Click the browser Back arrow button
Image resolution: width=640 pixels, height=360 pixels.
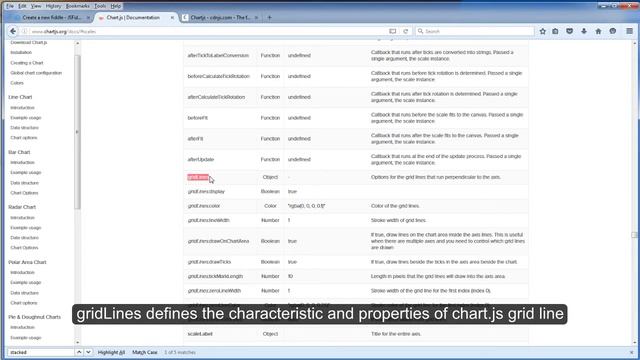coord(13,31)
